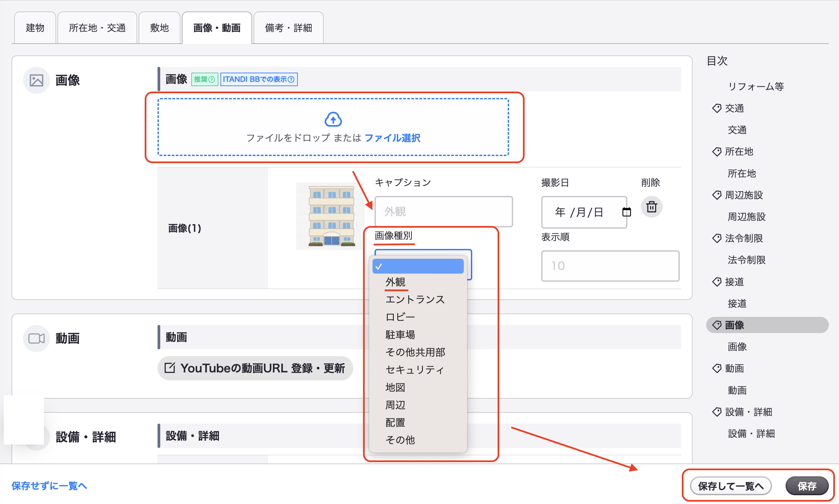Choose その他 at the dropdown bottom
This screenshot has height=504, width=839.
click(x=417, y=440)
